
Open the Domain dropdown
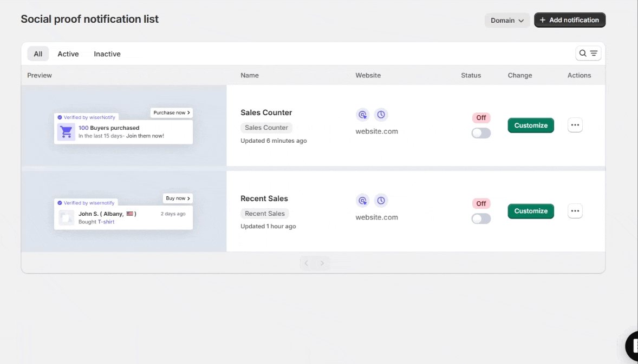pyautogui.click(x=507, y=21)
